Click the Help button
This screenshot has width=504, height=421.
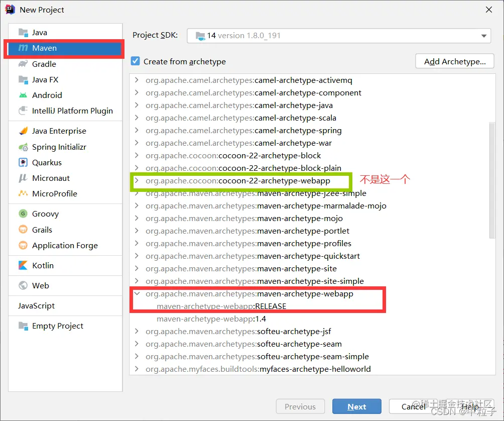[470, 406]
